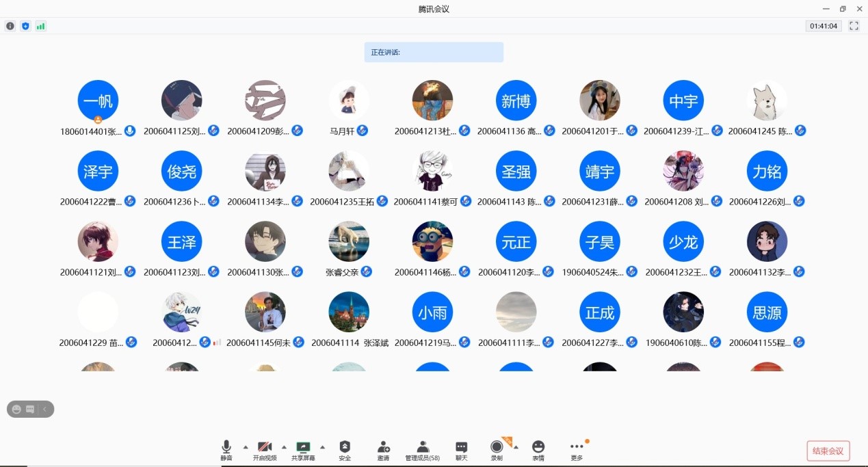Open the 安全 security options
Screen dimensions: 868x467
click(345, 449)
